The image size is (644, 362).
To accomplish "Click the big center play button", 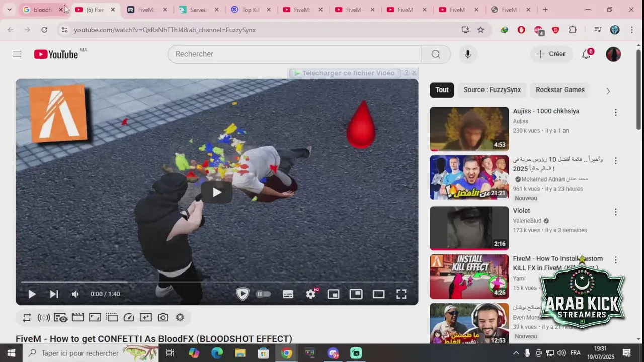I will tap(217, 192).
